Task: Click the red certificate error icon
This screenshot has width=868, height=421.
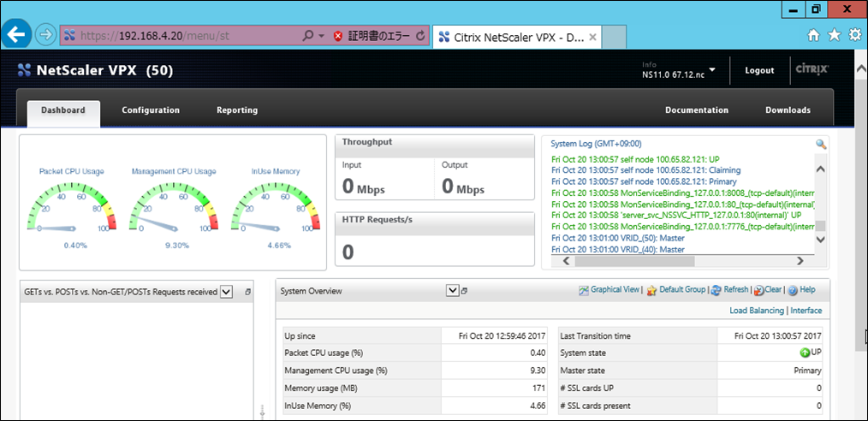Action: [338, 37]
